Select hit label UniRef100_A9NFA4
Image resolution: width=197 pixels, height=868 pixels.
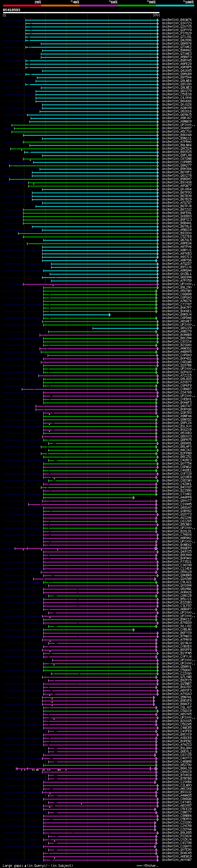pyautogui.click(x=177, y=416)
